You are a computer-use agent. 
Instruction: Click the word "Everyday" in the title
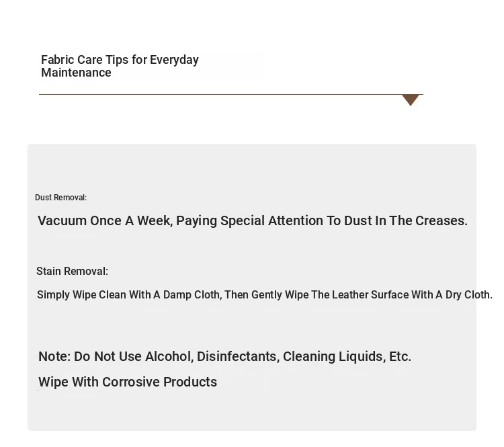174,60
